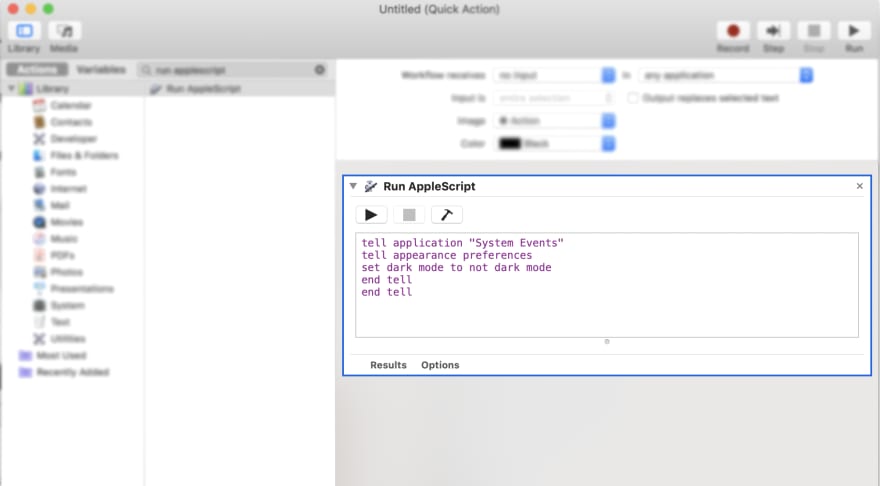Viewport: 880px width, 486px height.
Task: Run the workflow with Run button
Action: [x=854, y=31]
